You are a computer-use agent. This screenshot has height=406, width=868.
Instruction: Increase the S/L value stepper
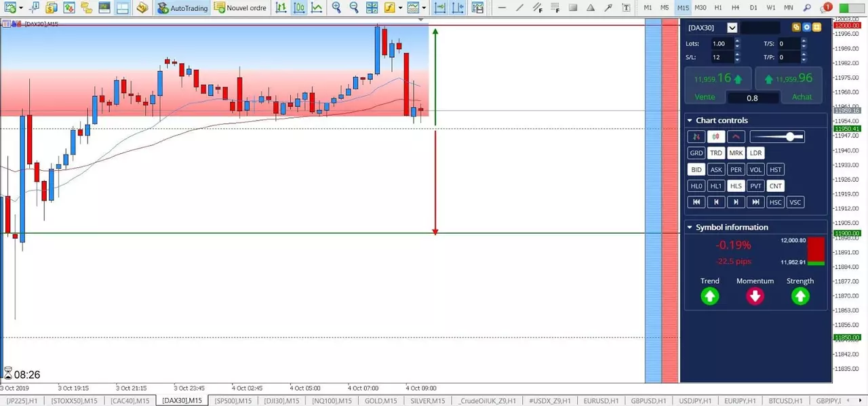[x=737, y=54]
